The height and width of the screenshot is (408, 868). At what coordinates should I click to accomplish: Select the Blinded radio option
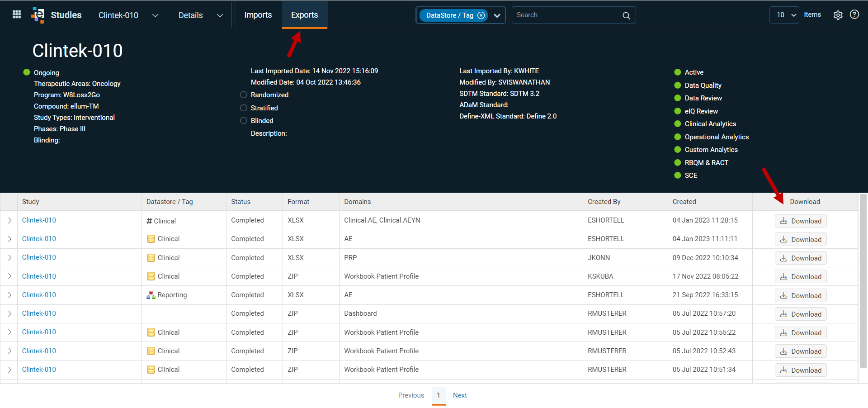(x=244, y=121)
